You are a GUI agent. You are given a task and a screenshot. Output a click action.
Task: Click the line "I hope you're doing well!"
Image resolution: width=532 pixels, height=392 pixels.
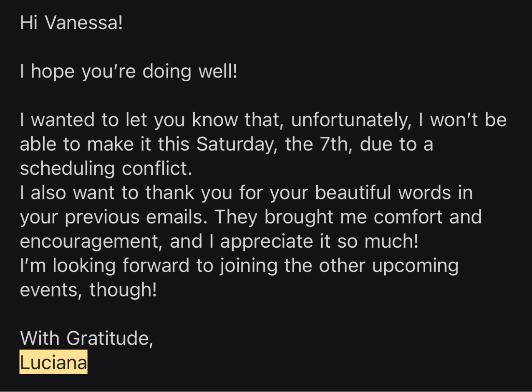pos(129,72)
